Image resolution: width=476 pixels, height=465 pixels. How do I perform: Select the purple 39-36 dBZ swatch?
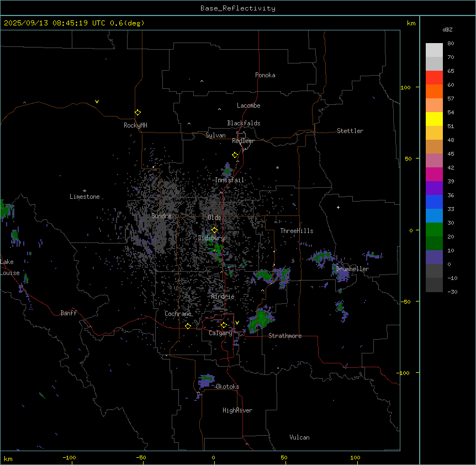pos(434,188)
